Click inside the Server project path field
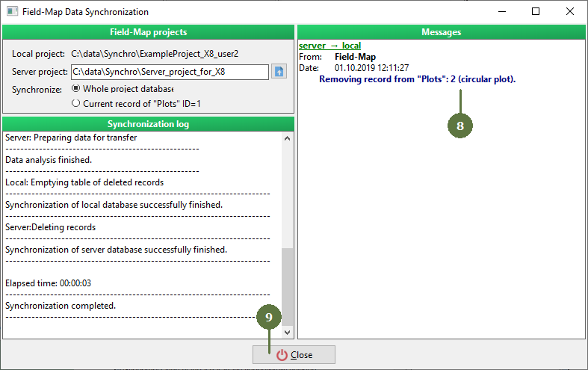588x370 pixels. click(169, 72)
